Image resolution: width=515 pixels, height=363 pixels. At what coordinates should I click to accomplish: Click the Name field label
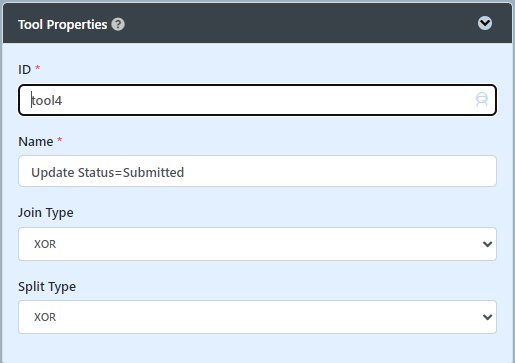tap(36, 142)
